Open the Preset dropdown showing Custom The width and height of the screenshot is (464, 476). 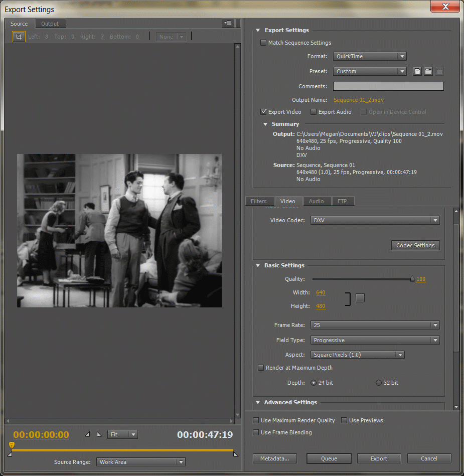pos(370,71)
